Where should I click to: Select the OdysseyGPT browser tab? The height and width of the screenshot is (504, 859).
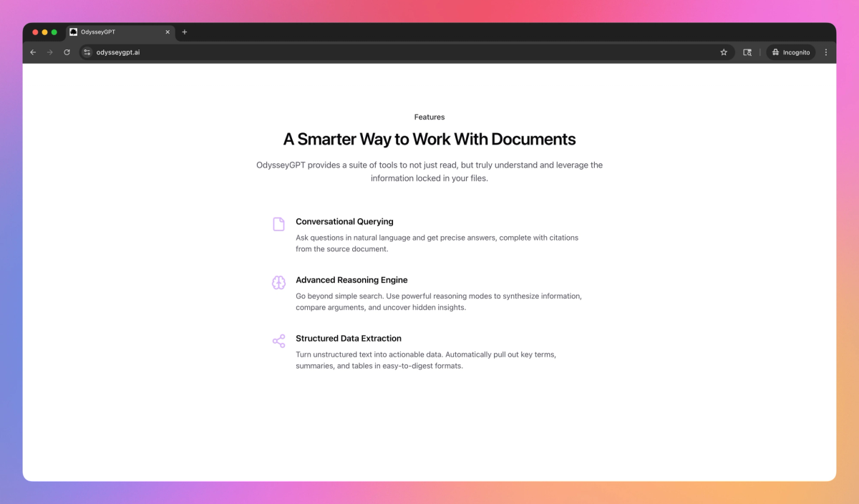click(121, 32)
